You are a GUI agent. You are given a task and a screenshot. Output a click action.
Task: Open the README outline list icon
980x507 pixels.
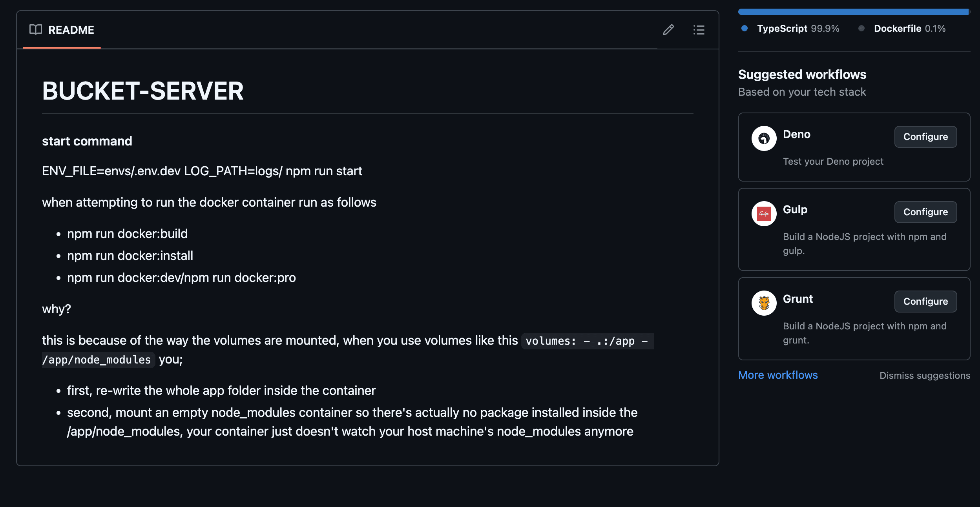pos(699,30)
